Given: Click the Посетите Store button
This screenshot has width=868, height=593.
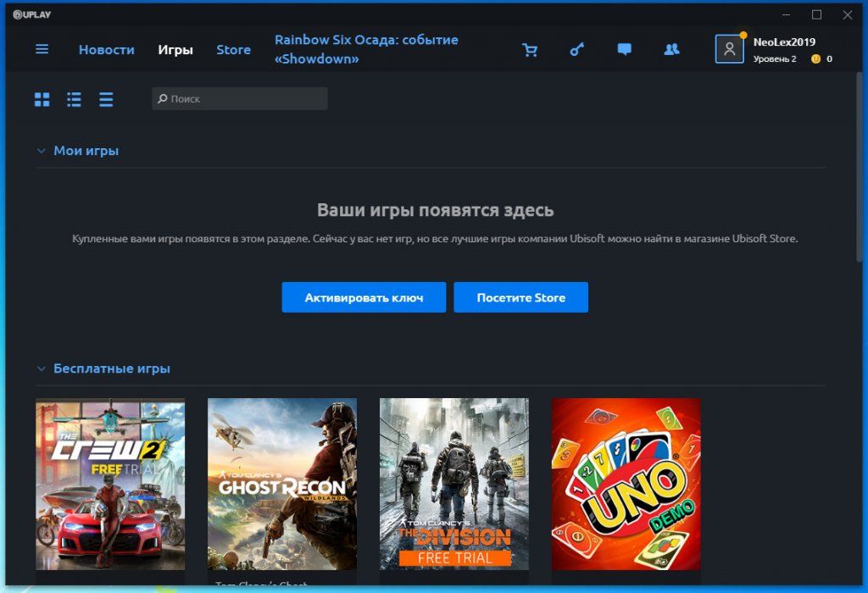Looking at the screenshot, I should (521, 297).
